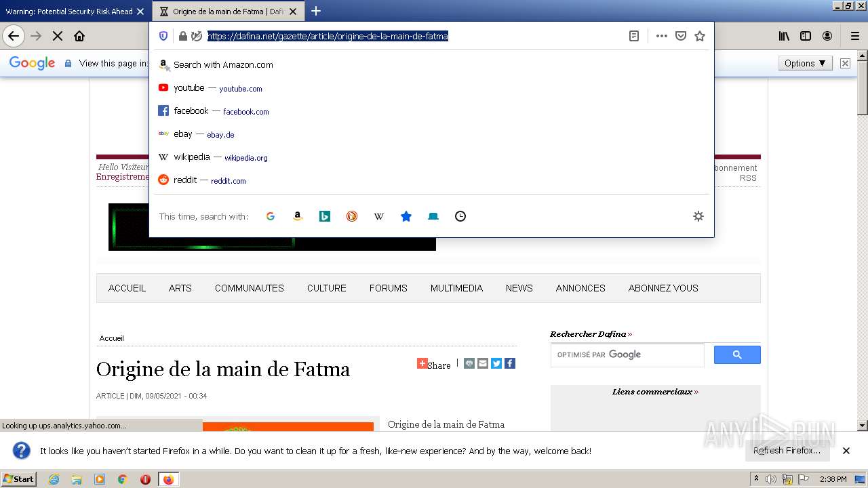Show site security lock information

coord(182,36)
